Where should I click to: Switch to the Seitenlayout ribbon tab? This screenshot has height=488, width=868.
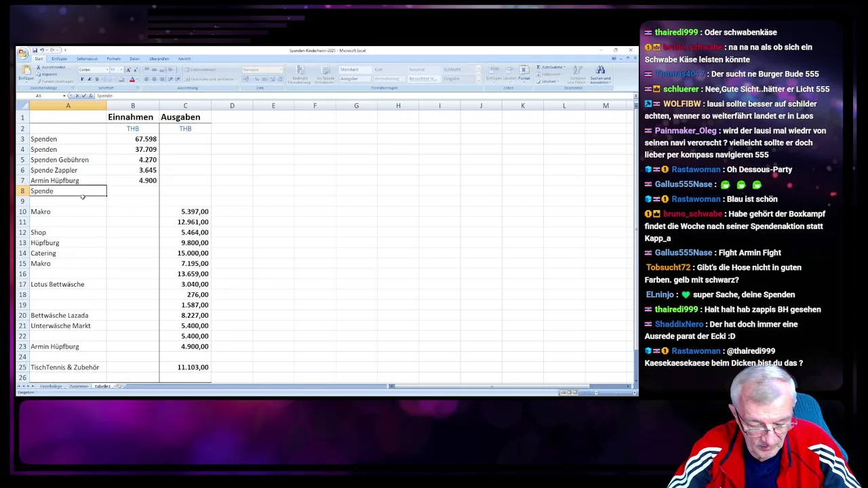87,59
